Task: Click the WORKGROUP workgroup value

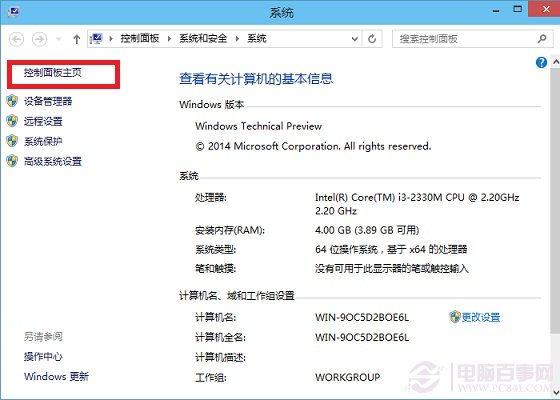Action: coord(348,377)
